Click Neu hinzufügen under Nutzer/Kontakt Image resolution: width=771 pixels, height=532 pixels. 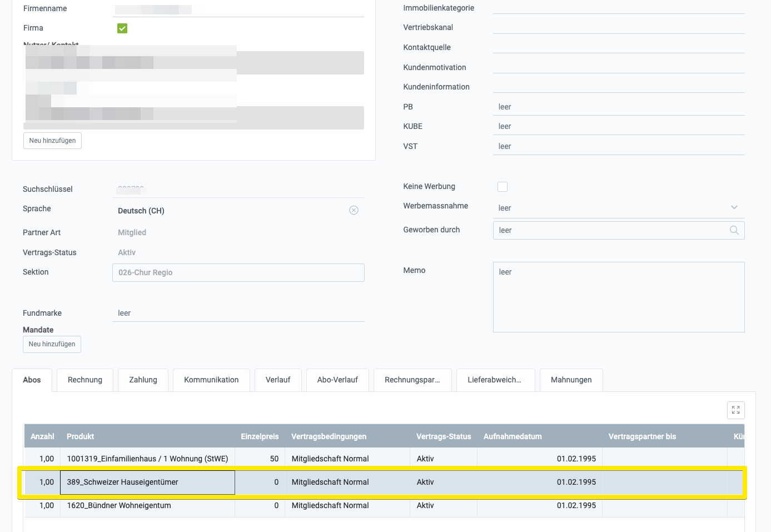(52, 141)
